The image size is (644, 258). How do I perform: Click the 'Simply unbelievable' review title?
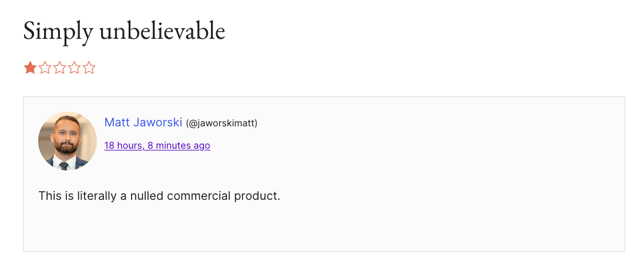pyautogui.click(x=124, y=31)
